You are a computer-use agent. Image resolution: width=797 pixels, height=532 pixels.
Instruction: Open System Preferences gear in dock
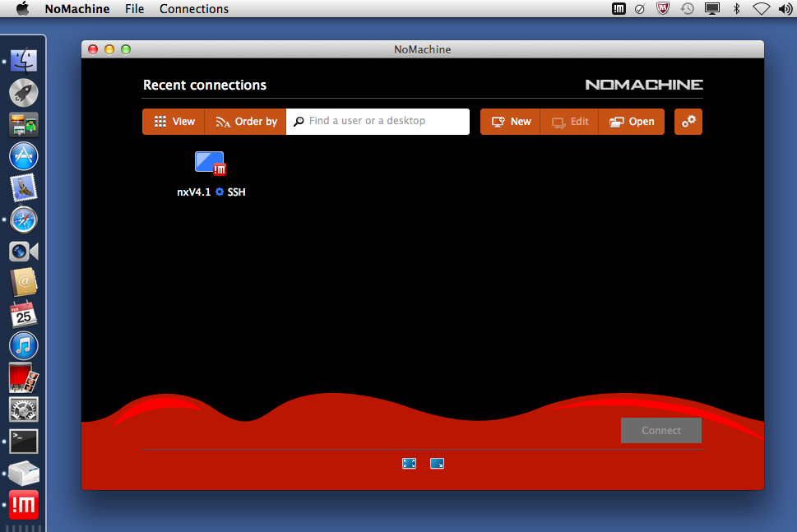(x=23, y=409)
